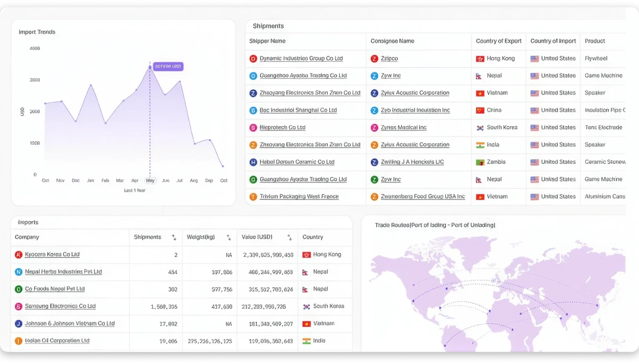Click the J avatar beside Johnson & Johnson Vietnam
This screenshot has width=639, height=364.
[x=19, y=324]
